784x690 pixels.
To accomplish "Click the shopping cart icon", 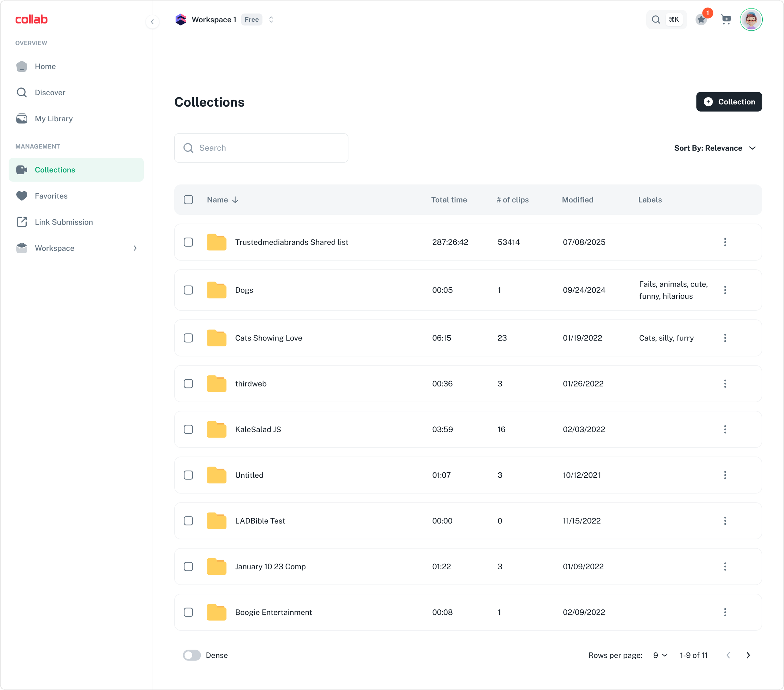I will pyautogui.click(x=726, y=19).
